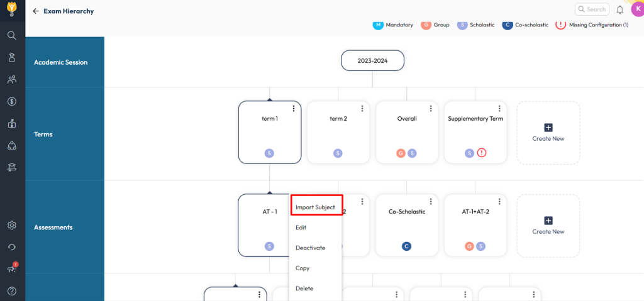The height and width of the screenshot is (301, 644).
Task: Open three-dot menu on term 1 card
Action: 294,109
